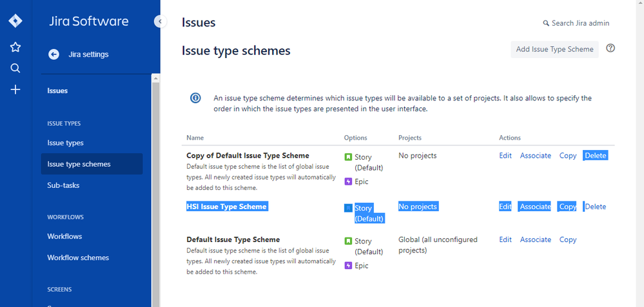The height and width of the screenshot is (307, 644).
Task: Open starred items via star icon
Action: point(15,47)
